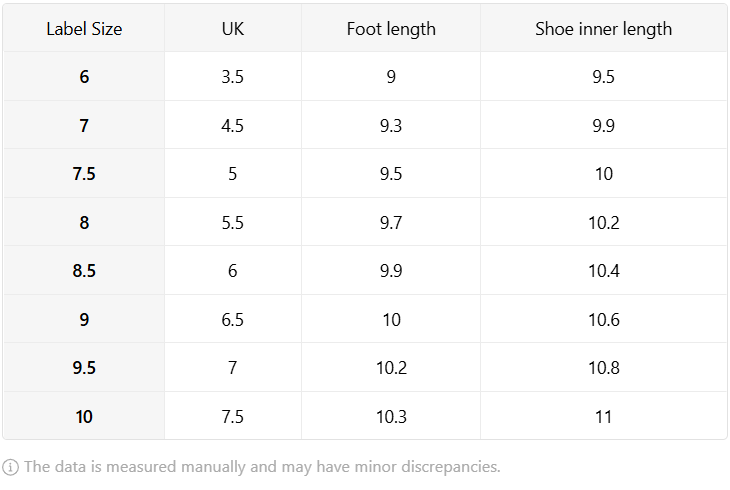
Task: Select the label size 10 cell
Action: [x=84, y=416]
